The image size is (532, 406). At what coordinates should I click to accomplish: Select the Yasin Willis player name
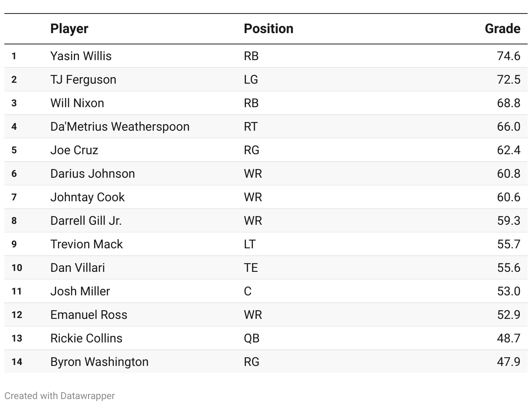[81, 56]
